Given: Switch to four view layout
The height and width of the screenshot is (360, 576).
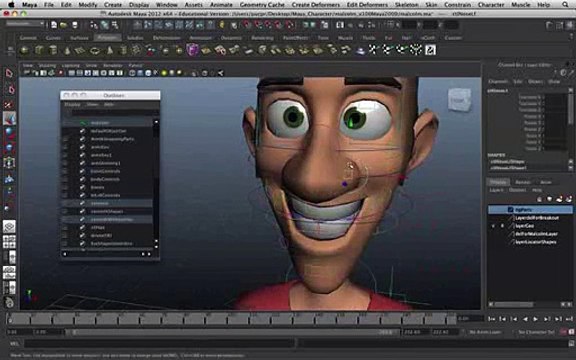Looking at the screenshot, I should click(9, 242).
